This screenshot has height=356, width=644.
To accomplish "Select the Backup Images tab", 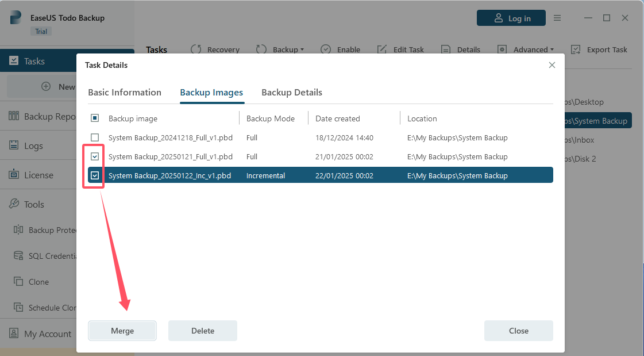I will point(211,93).
